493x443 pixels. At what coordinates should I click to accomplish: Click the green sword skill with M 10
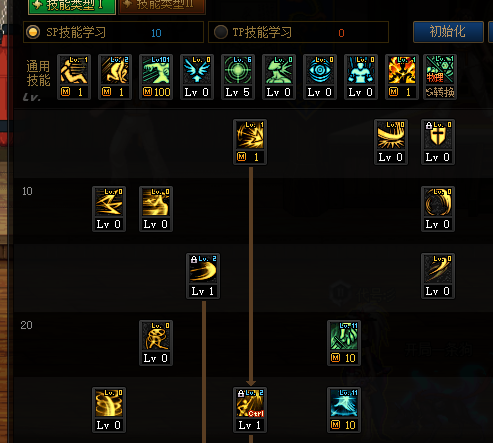click(344, 343)
